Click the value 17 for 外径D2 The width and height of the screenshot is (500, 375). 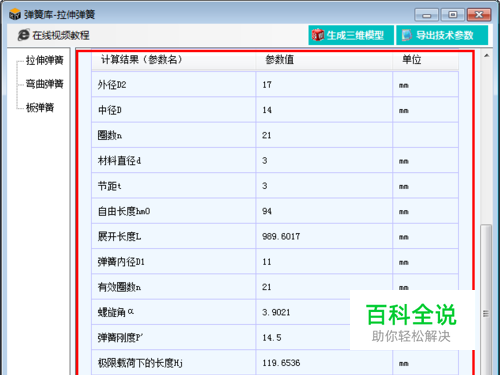click(x=267, y=85)
